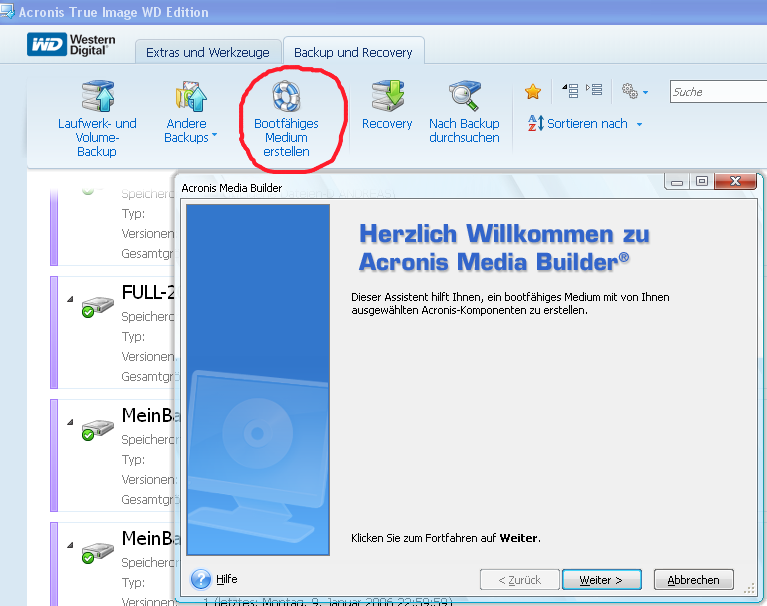This screenshot has height=606, width=767.
Task: Click the A-Z sort icon
Action: coord(536,123)
